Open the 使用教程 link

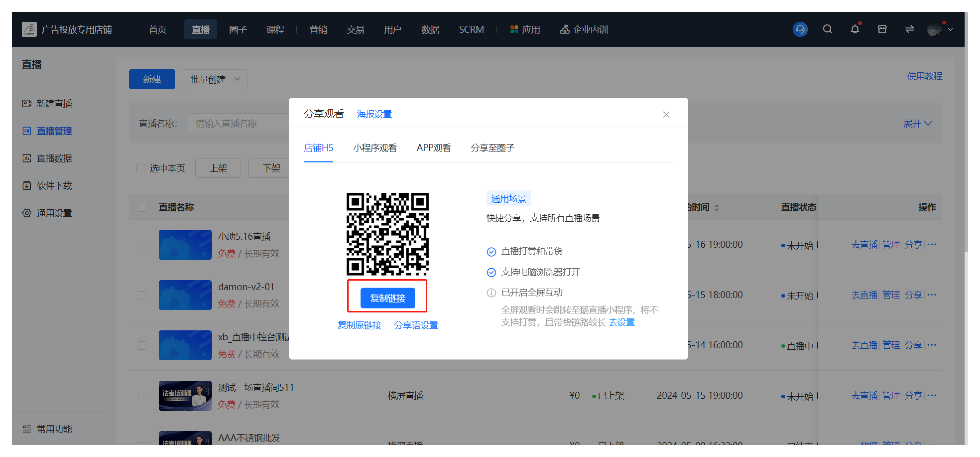924,76
